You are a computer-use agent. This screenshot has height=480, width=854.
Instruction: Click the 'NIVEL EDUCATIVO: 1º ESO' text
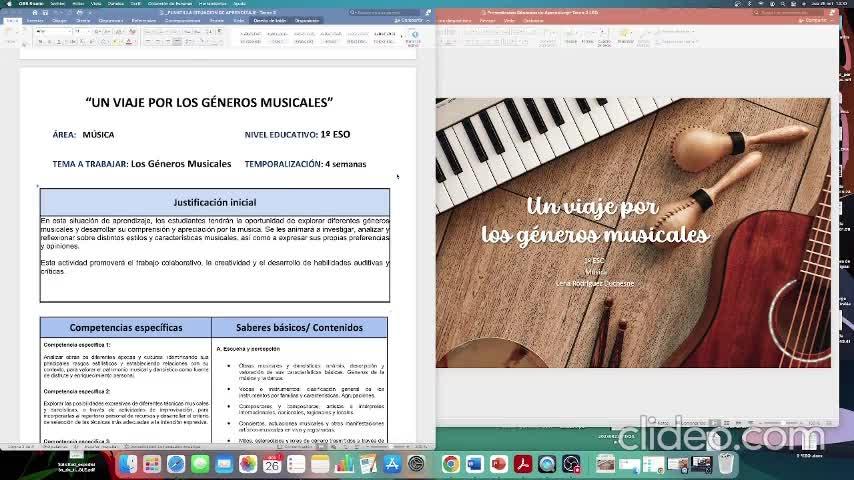tap(297, 135)
